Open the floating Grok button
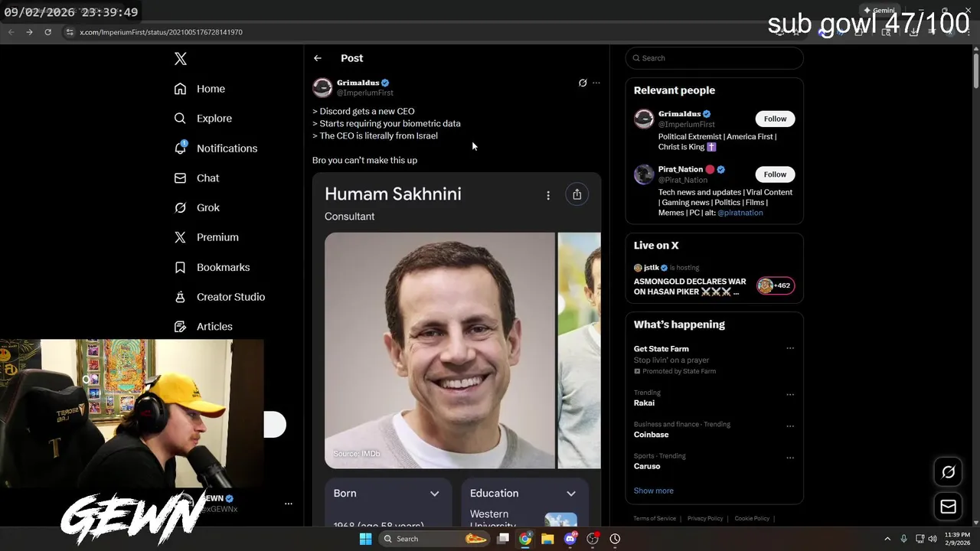This screenshot has width=980, height=551. click(948, 472)
